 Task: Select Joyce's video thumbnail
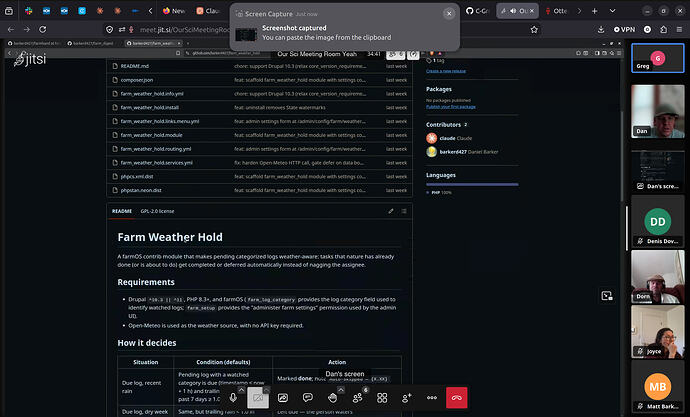pos(657,331)
